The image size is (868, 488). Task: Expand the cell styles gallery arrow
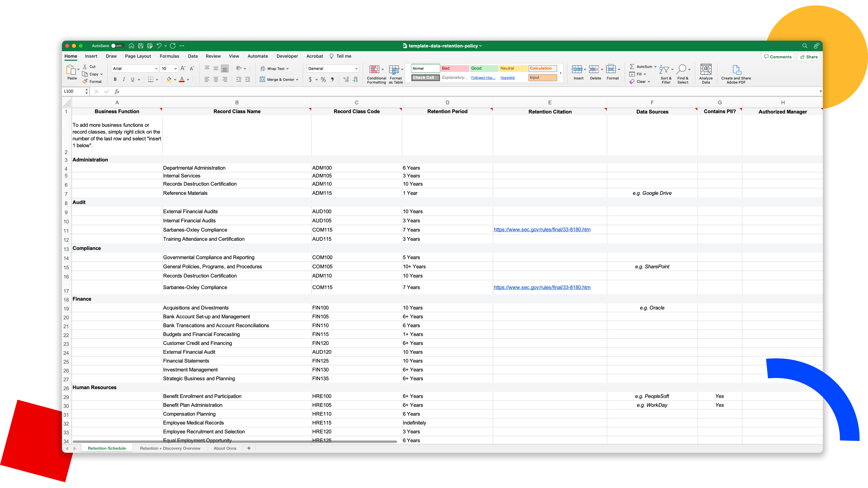coord(560,73)
